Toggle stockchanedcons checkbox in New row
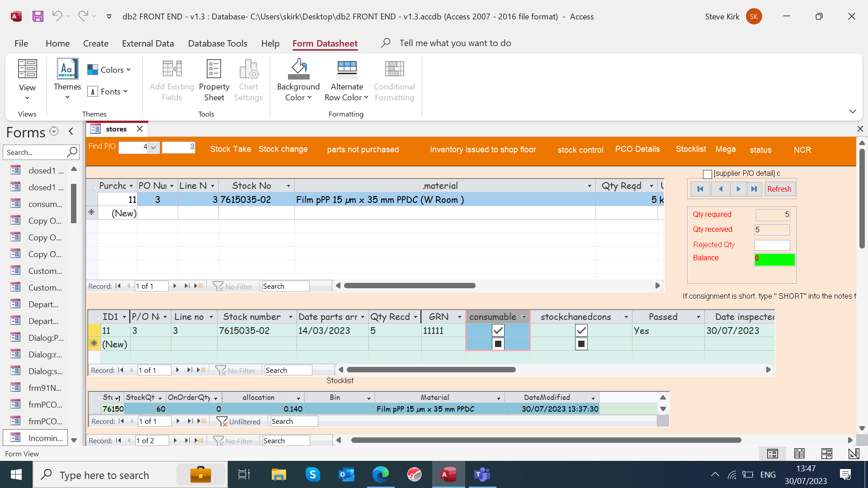 point(581,344)
